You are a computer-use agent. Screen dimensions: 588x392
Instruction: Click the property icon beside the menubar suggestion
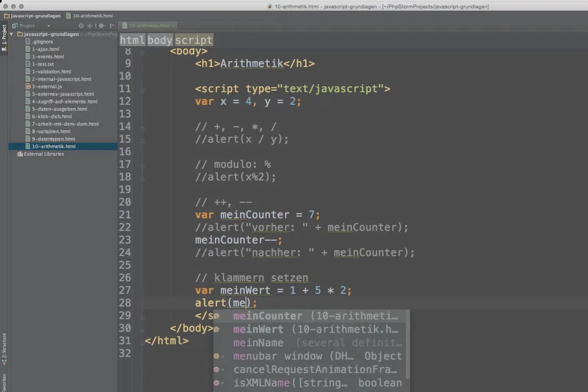point(217,356)
